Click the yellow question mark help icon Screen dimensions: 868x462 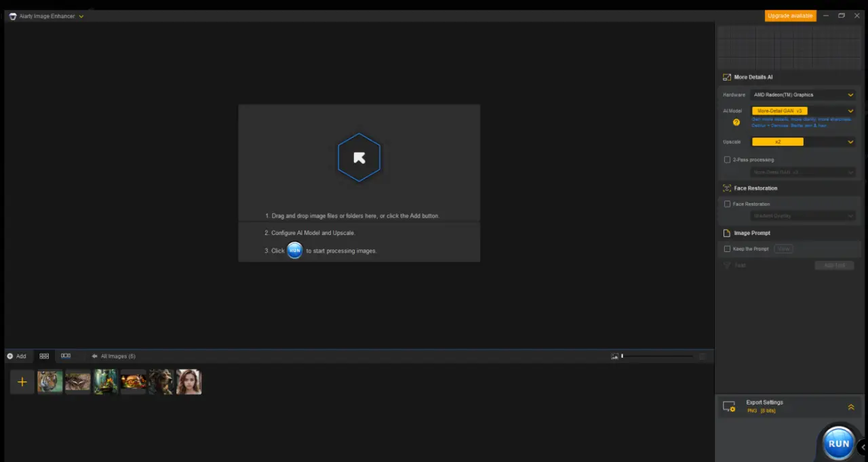click(736, 123)
